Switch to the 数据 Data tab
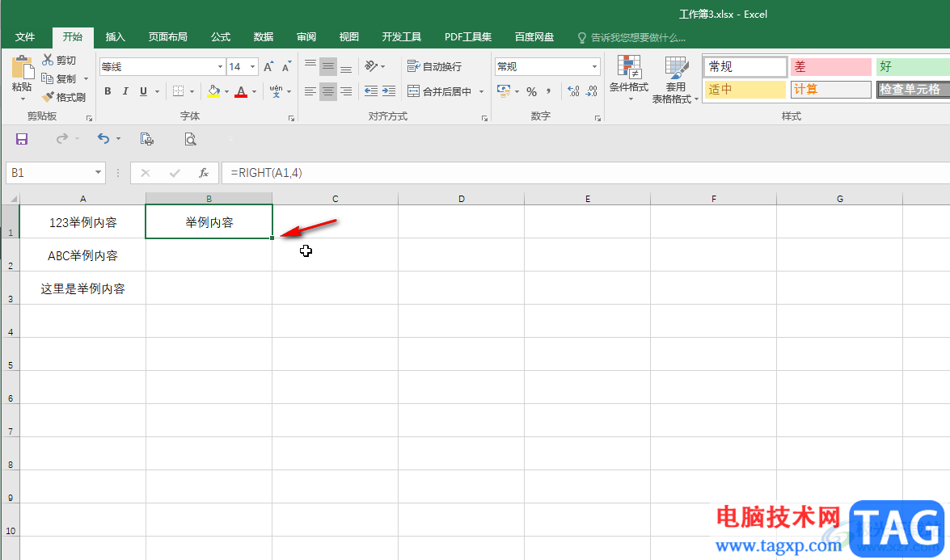The image size is (950, 560). [x=264, y=37]
